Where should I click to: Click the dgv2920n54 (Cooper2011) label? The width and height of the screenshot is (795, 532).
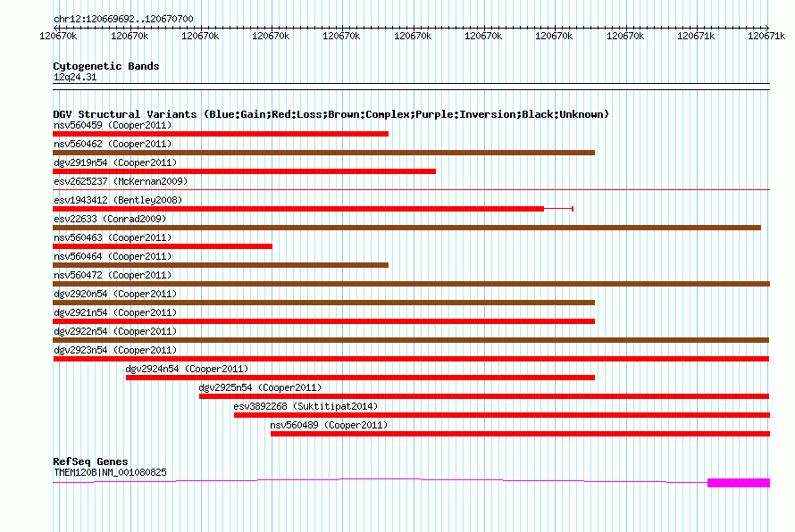coord(115,294)
